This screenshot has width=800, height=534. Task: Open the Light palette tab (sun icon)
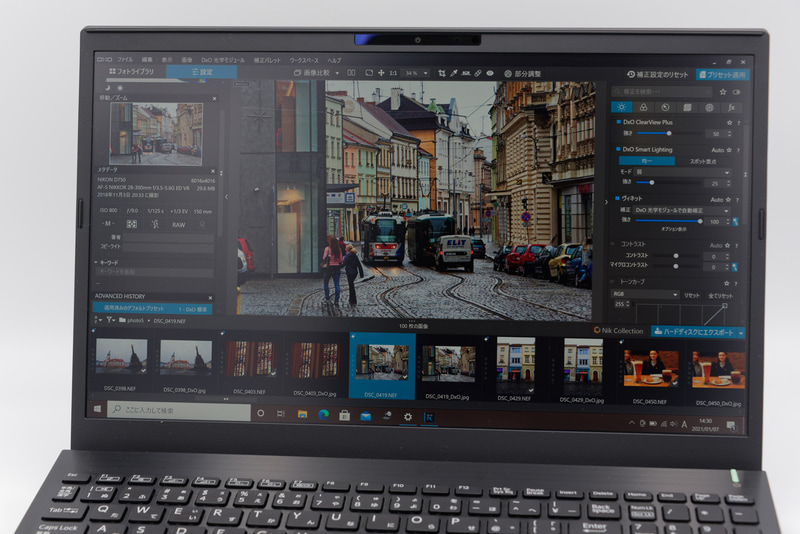pyautogui.click(x=621, y=107)
